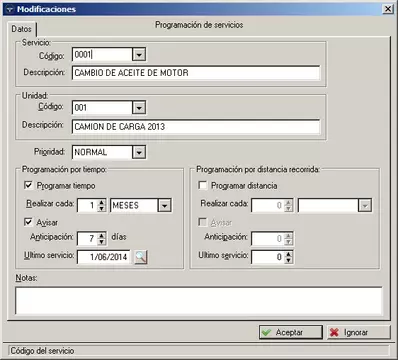The image size is (398, 360).
Task: Enable the Programar distancia checkbox
Action: point(203,185)
